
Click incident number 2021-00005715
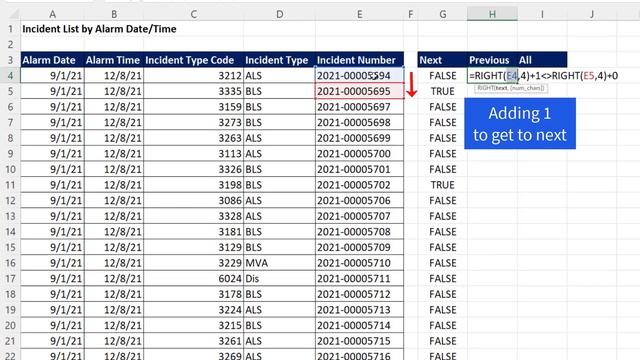coord(359,341)
